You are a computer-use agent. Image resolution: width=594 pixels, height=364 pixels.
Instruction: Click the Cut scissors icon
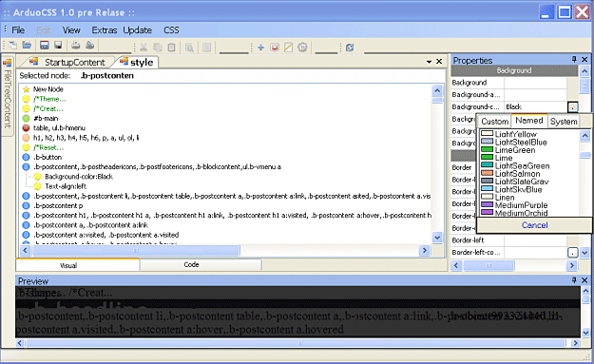pyautogui.click(x=144, y=48)
